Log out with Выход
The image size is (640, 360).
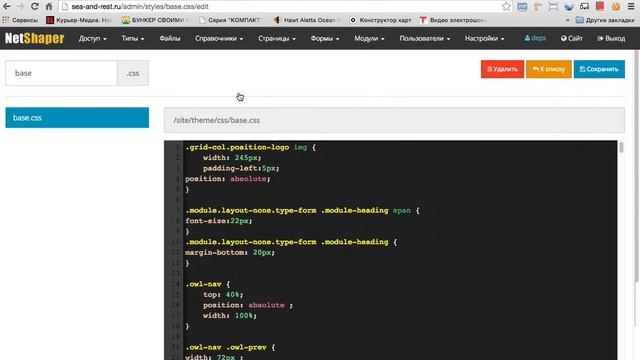611,38
